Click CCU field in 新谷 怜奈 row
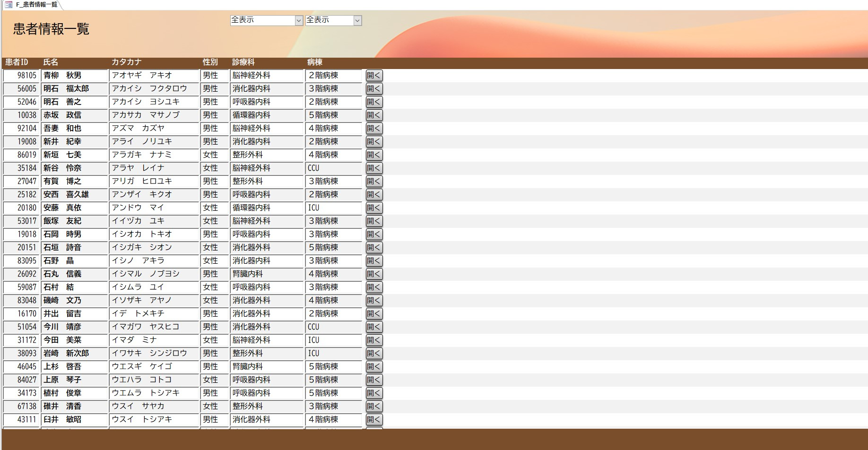The height and width of the screenshot is (450, 868). [x=334, y=168]
